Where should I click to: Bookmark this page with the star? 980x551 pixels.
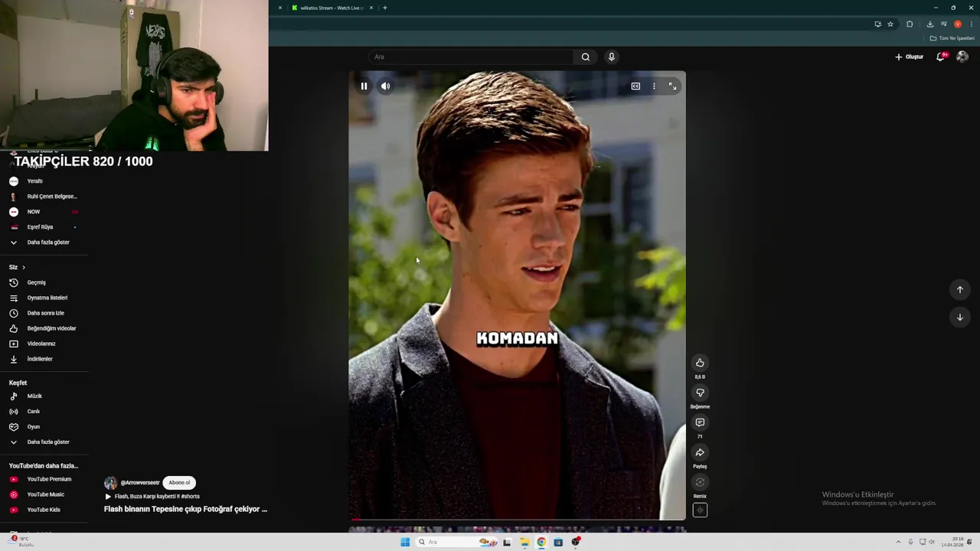coord(890,24)
